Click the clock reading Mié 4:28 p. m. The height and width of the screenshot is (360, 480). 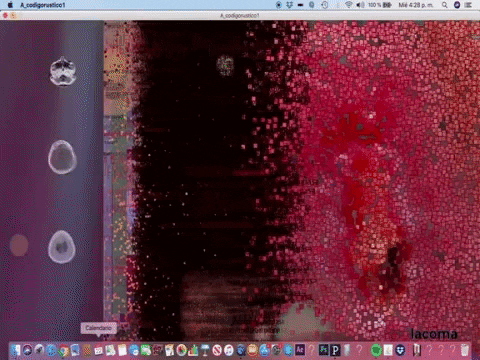click(416, 5)
